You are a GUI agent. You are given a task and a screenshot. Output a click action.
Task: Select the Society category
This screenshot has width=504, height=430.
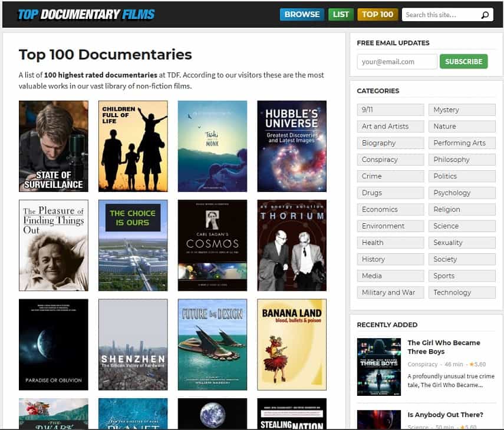click(x=462, y=259)
